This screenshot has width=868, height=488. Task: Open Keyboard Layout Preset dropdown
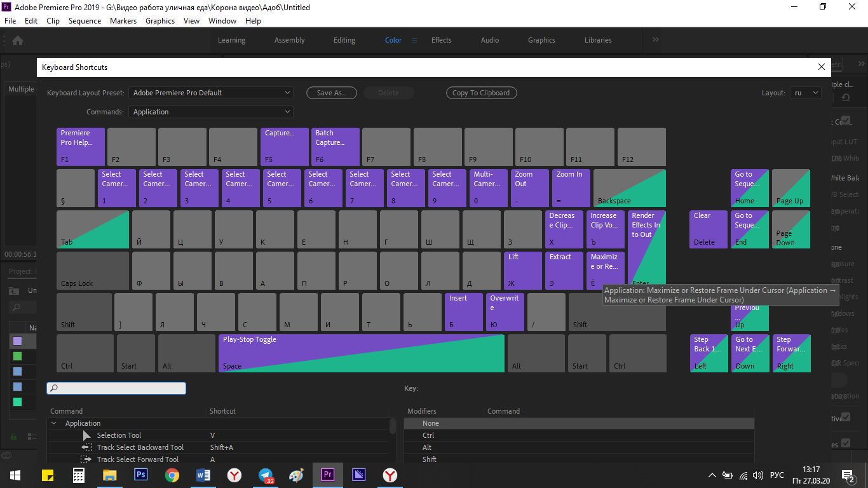pyautogui.click(x=210, y=93)
